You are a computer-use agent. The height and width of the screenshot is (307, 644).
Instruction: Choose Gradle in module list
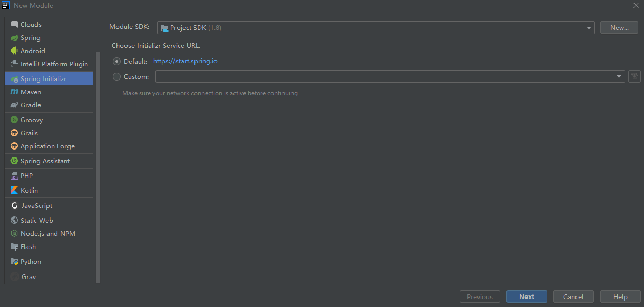[49, 105]
